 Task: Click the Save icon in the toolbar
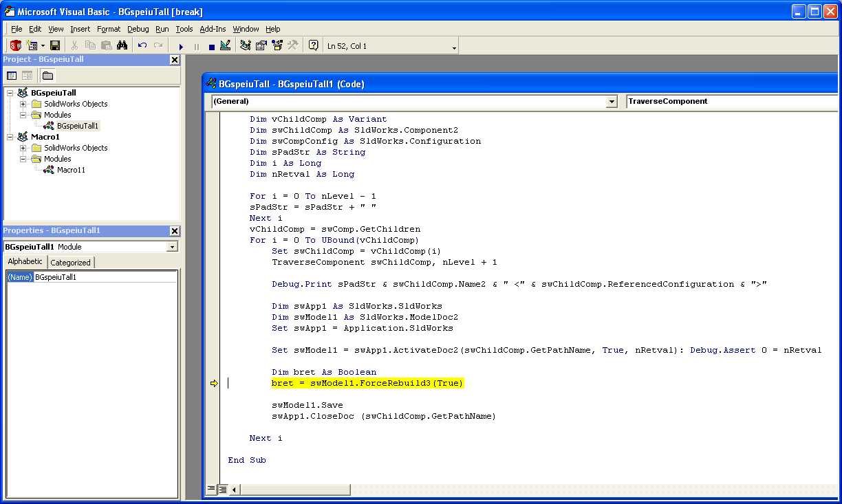[55, 46]
